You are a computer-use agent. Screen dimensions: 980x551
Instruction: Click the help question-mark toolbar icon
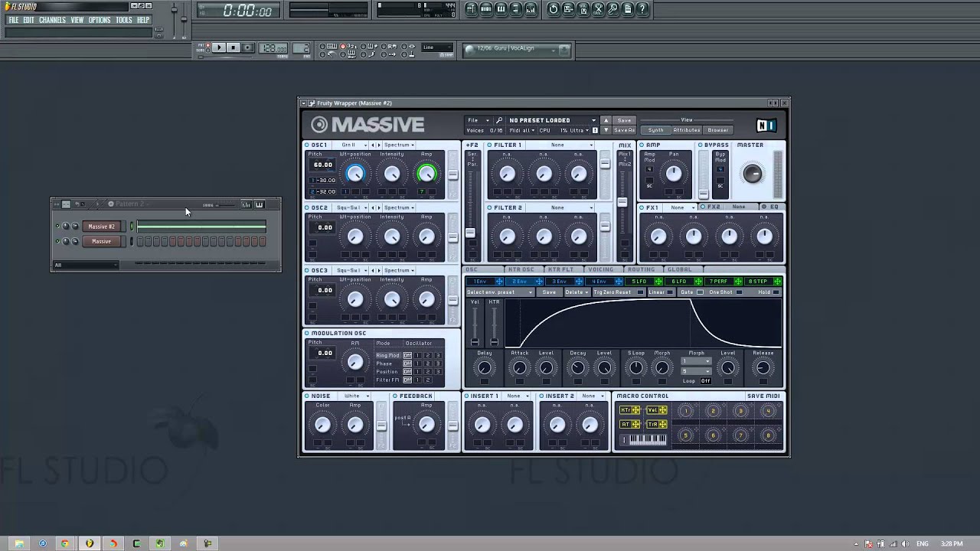pos(642,9)
